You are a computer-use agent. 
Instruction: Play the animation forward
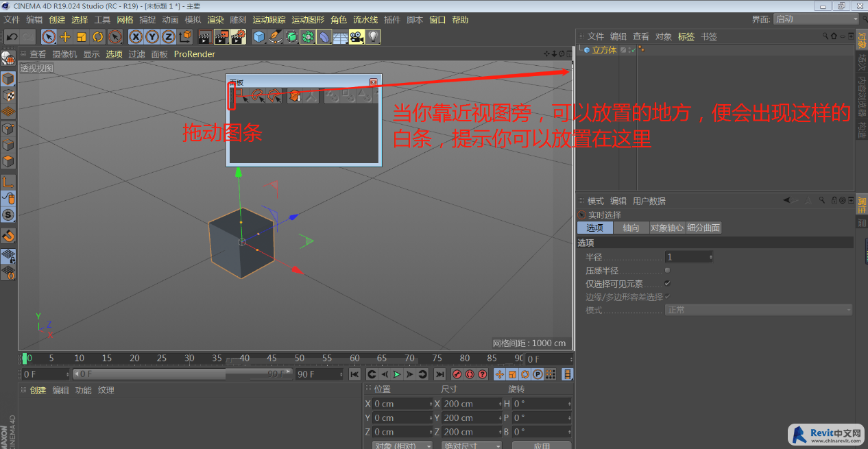(396, 374)
